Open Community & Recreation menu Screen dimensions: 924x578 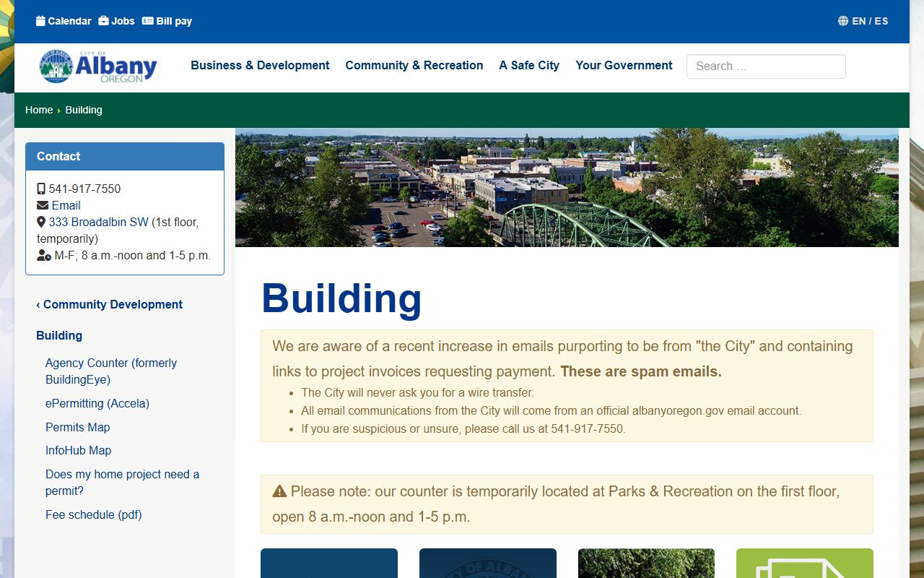(x=414, y=65)
